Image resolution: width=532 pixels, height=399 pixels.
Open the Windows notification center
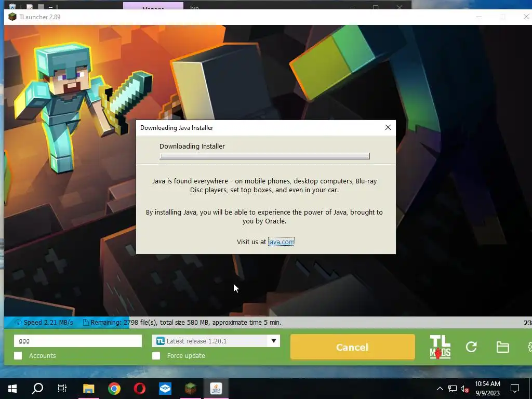[x=515, y=389]
